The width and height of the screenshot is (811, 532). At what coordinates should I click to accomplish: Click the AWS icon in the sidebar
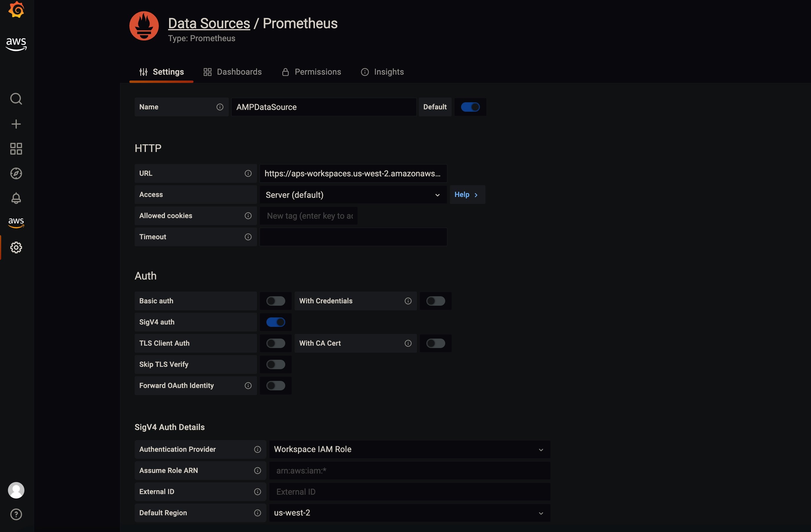[16, 223]
